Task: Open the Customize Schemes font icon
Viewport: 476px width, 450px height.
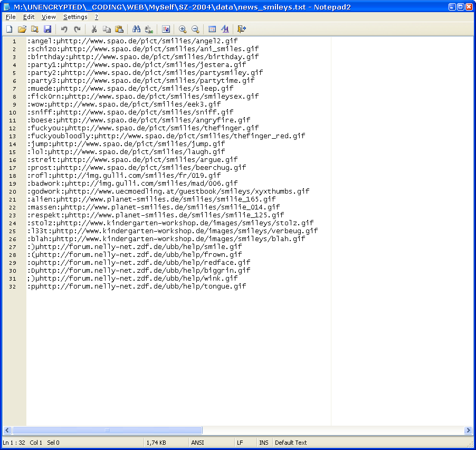Action: click(x=225, y=29)
